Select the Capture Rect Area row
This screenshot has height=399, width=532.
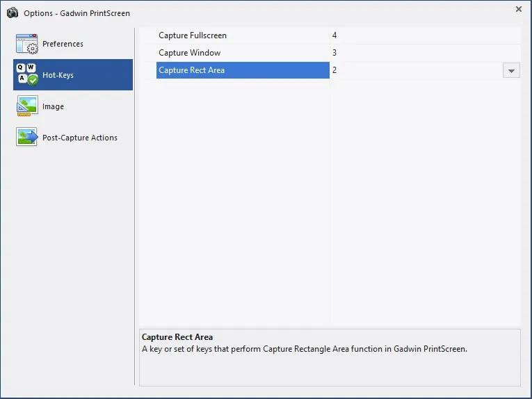point(330,70)
